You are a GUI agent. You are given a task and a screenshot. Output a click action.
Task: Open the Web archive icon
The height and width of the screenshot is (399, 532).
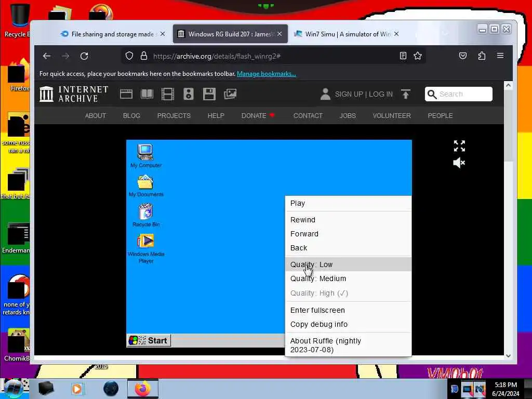click(x=126, y=94)
